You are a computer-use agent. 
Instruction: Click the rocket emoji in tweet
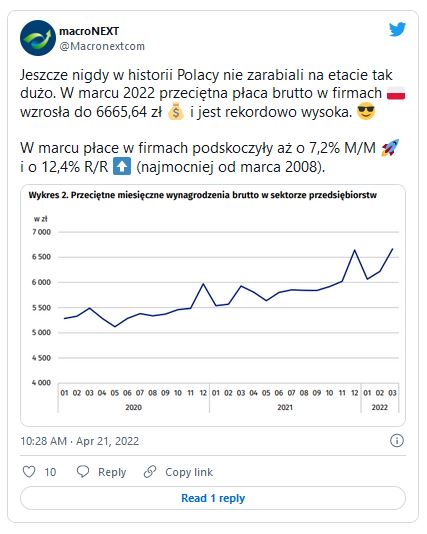point(390,148)
